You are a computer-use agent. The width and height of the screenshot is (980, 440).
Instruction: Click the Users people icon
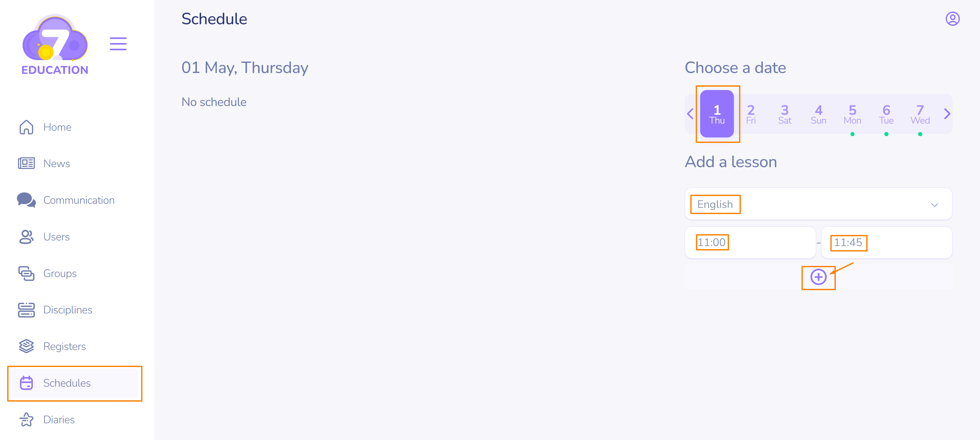coord(26,237)
